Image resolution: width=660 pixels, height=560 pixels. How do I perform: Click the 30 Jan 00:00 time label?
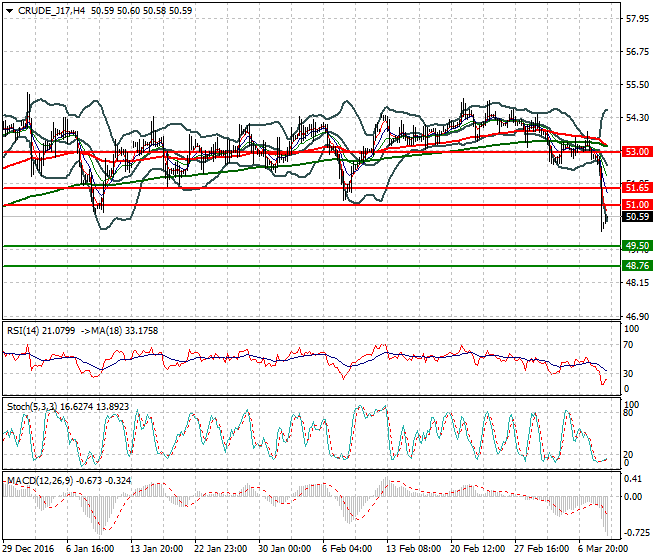click(284, 549)
